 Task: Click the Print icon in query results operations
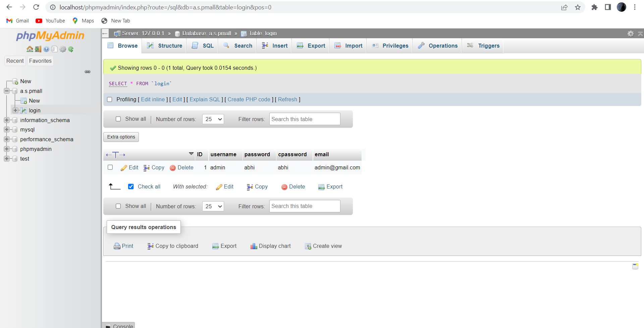coord(117,246)
